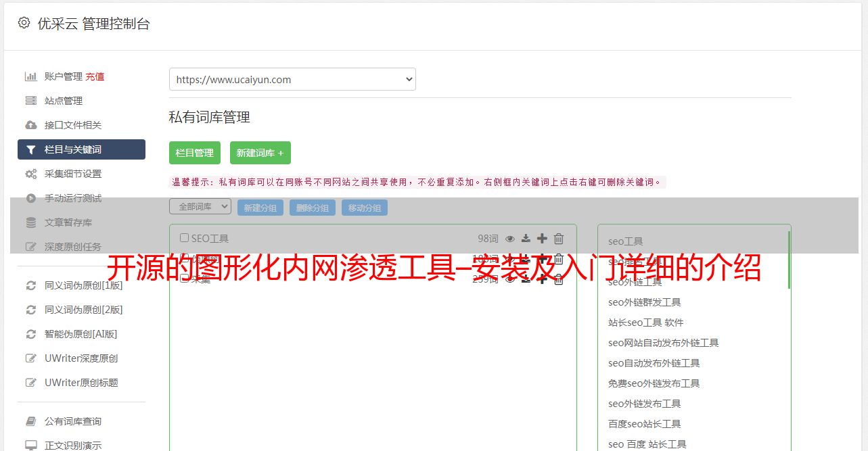Select keyword seo 百度 站长工具
Screen dimensions: 868x451
coord(647,444)
